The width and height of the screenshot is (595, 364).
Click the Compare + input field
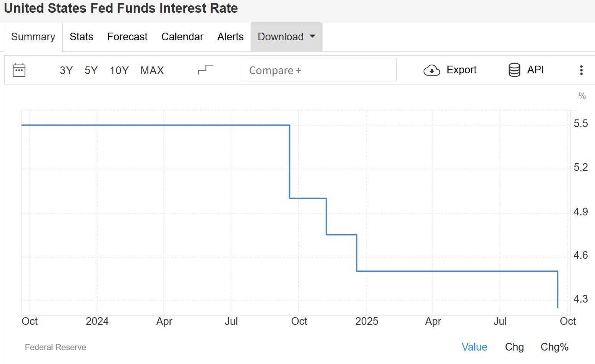[x=319, y=70]
